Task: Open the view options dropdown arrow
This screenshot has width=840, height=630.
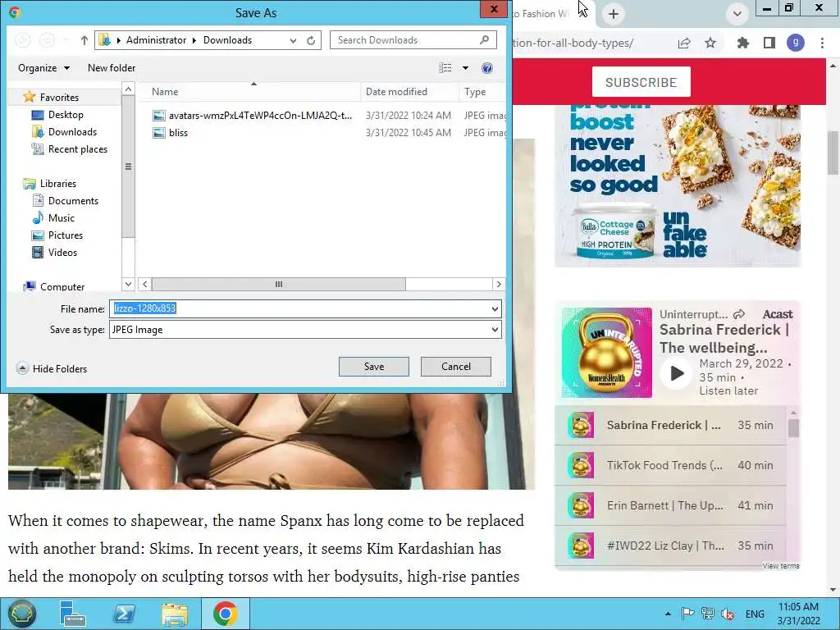Action: pos(465,68)
